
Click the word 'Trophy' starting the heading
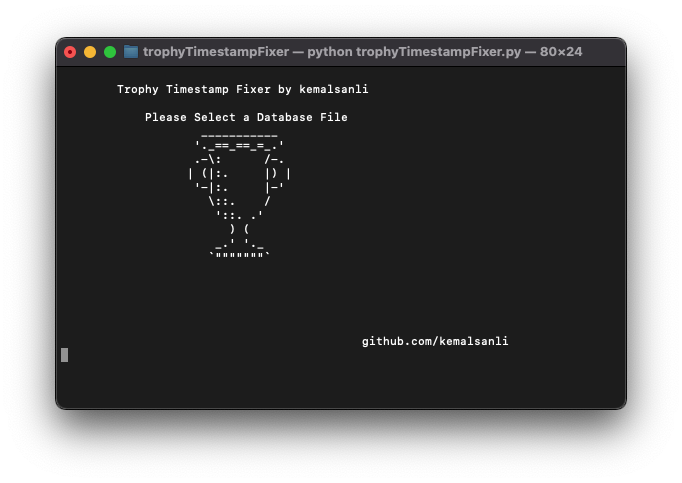tap(138, 90)
